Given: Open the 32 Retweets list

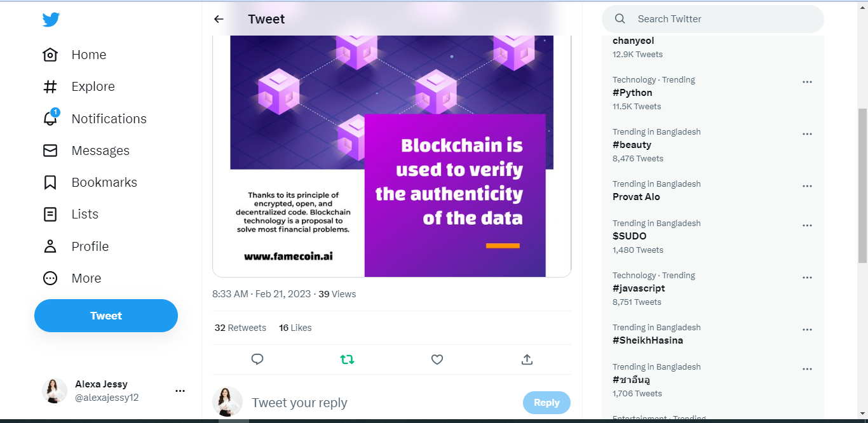Looking at the screenshot, I should click(x=240, y=328).
